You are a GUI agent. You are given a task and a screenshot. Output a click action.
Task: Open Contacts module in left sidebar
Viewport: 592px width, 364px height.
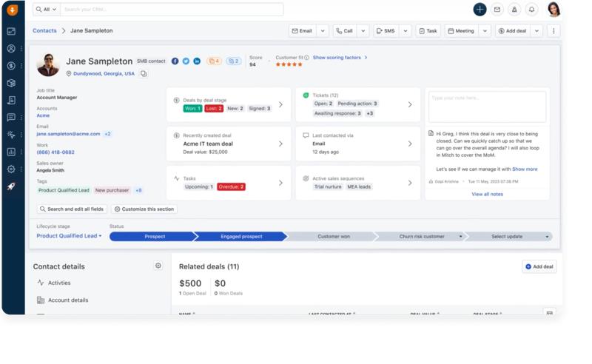11,48
